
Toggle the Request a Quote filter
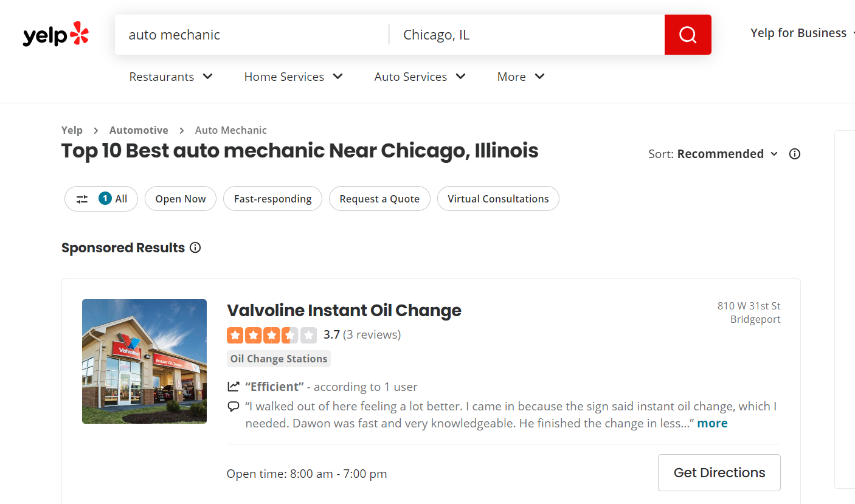379,199
